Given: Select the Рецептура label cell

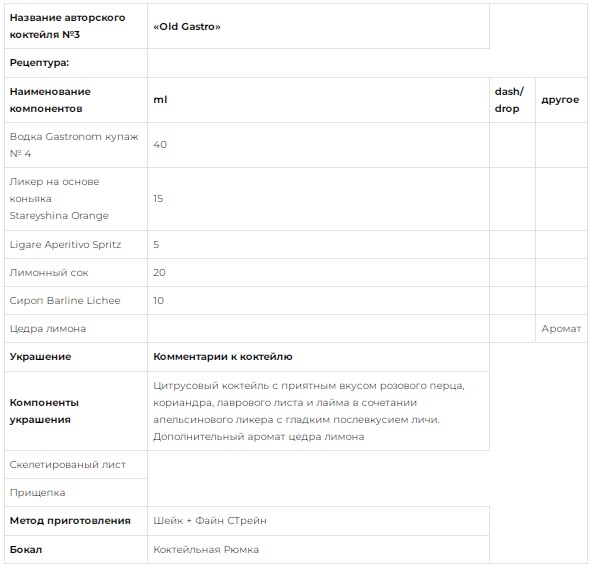Looking at the screenshot, I should [x=76, y=63].
